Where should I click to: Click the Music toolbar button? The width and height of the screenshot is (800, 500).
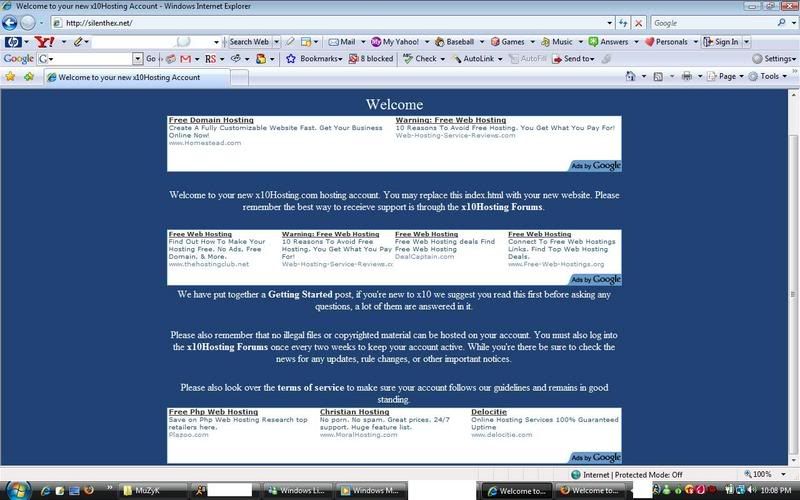(557, 42)
